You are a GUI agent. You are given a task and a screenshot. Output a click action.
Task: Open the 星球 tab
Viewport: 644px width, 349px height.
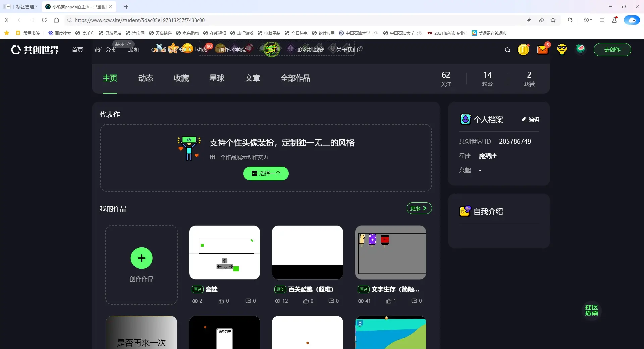(217, 78)
